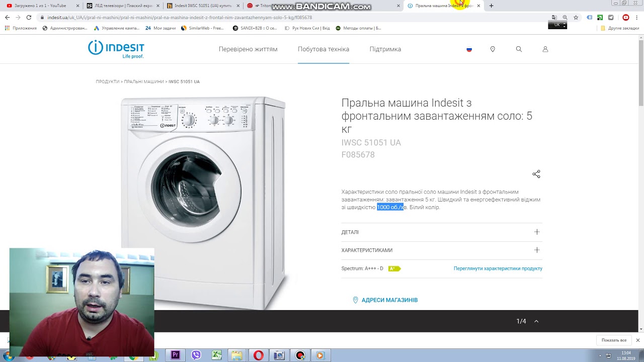The height and width of the screenshot is (362, 644).
Task: Click the Indesit logo
Action: (x=116, y=49)
